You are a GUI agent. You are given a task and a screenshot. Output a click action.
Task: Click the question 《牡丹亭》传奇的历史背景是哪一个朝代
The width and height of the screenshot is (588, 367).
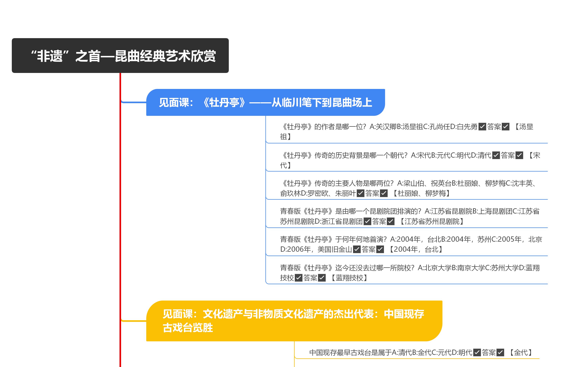point(410,160)
